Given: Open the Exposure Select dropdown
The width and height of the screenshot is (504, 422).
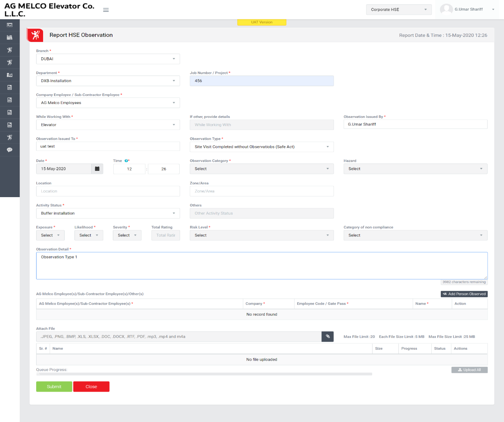Looking at the screenshot, I should tap(50, 235).
